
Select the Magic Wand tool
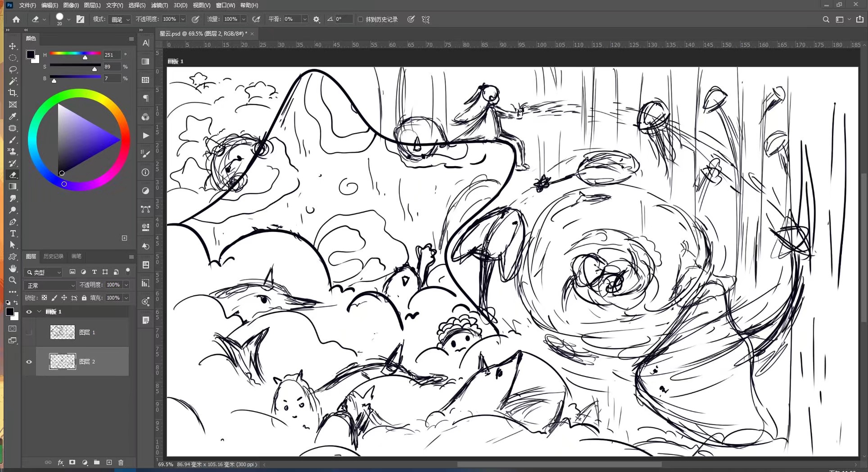(13, 81)
